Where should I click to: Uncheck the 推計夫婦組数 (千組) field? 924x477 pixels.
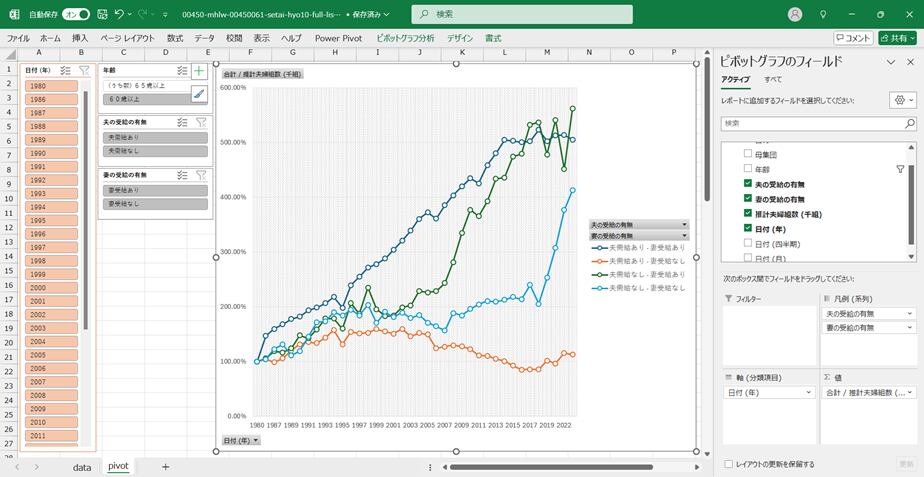coord(747,214)
